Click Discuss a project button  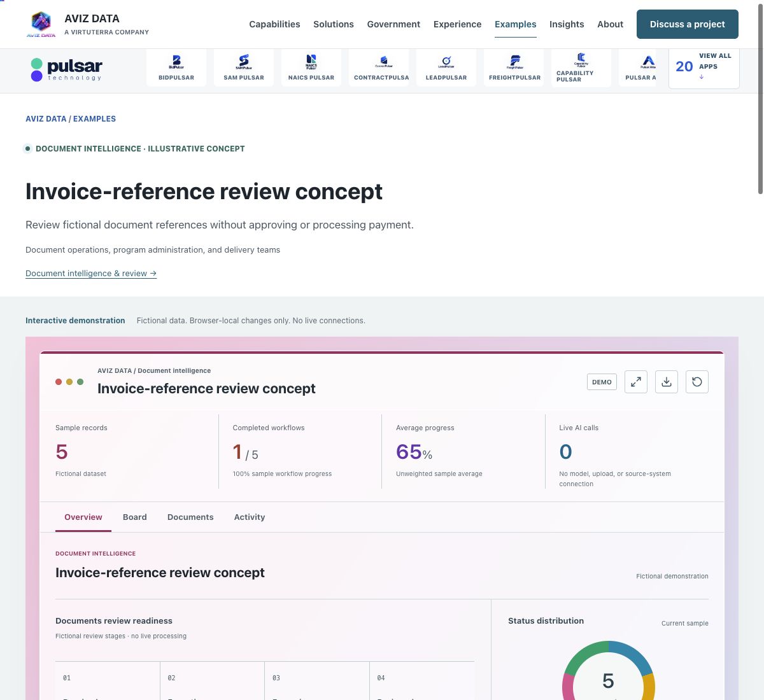688,24
